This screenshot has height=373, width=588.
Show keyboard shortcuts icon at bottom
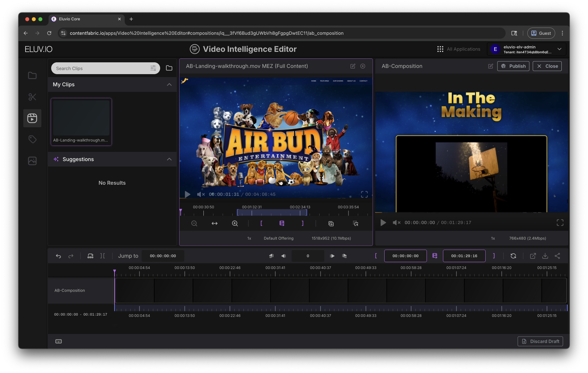tap(59, 342)
